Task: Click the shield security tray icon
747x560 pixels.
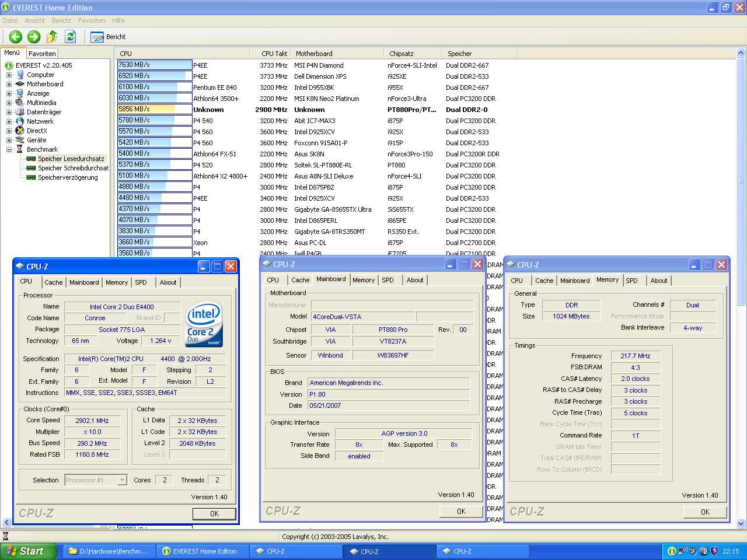Action: pyautogui.click(x=714, y=551)
